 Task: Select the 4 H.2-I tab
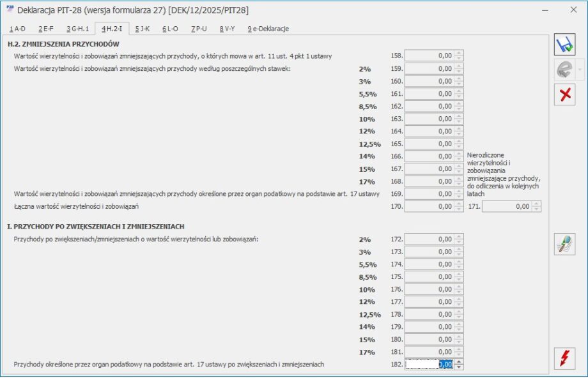coord(112,29)
